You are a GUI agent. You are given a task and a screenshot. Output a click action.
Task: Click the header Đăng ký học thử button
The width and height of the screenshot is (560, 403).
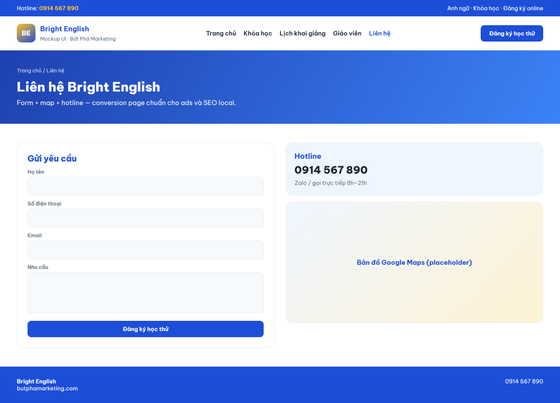[x=512, y=33]
